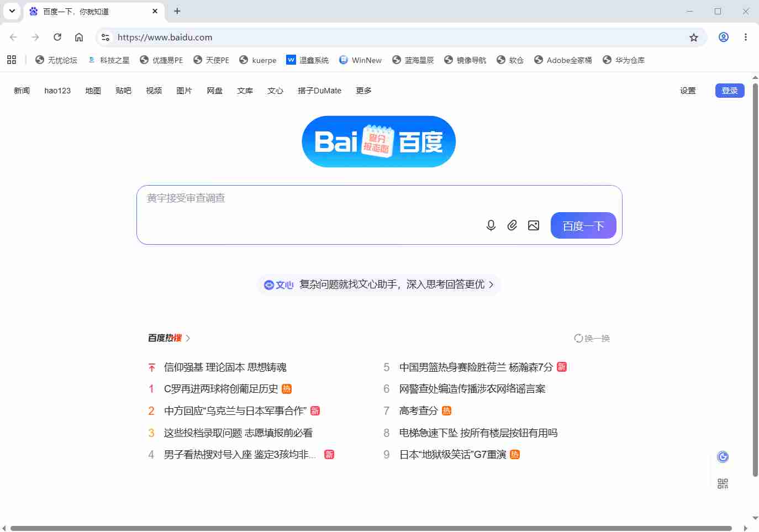Open 无忧论坛 bookmark

pyautogui.click(x=56, y=60)
